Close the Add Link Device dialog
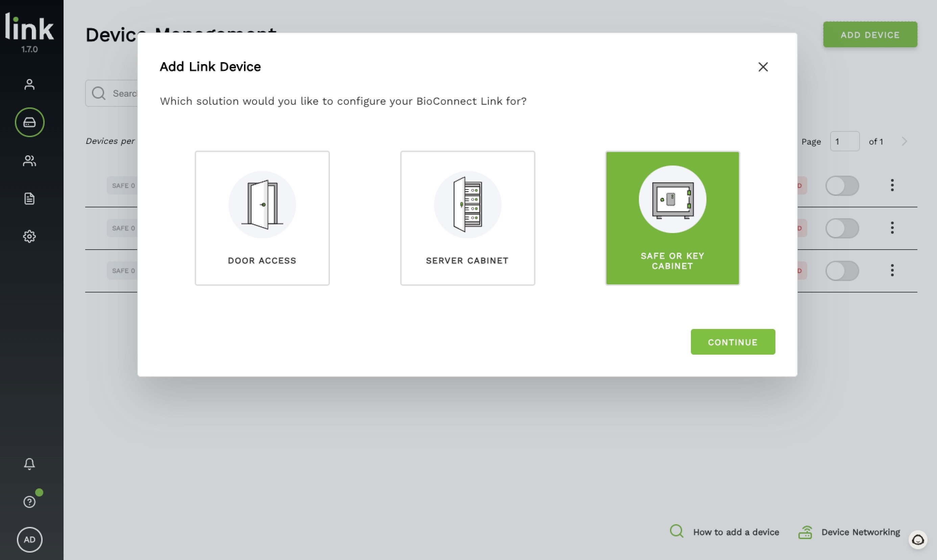The image size is (937, 560). [x=763, y=67]
